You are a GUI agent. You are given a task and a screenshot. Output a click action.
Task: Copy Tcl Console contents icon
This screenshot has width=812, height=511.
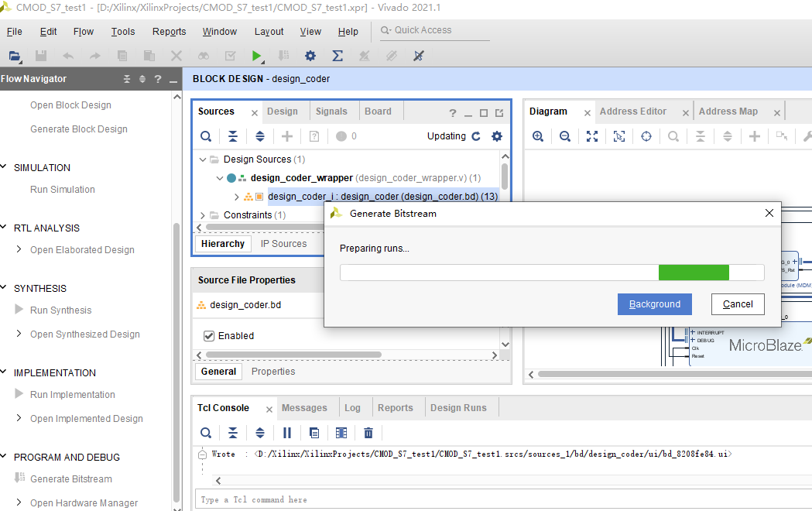coord(314,433)
